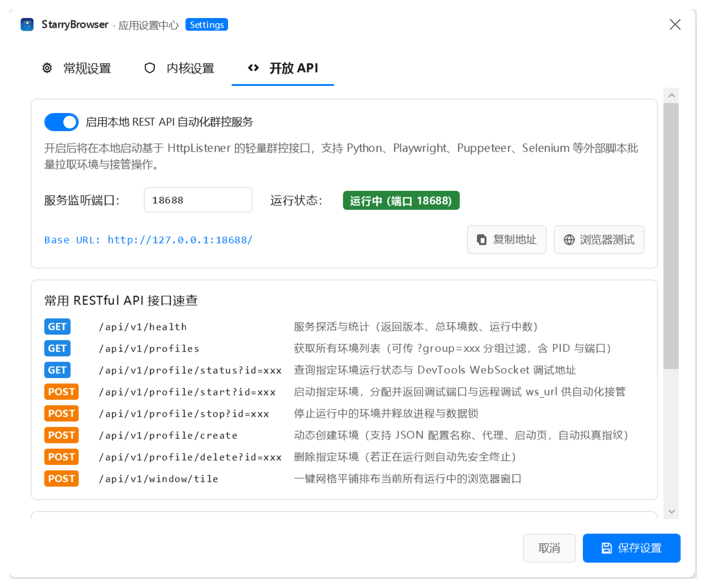Click the GET badge for /api/v1/health
Image resolution: width=706 pixels, height=588 pixels.
point(57,327)
